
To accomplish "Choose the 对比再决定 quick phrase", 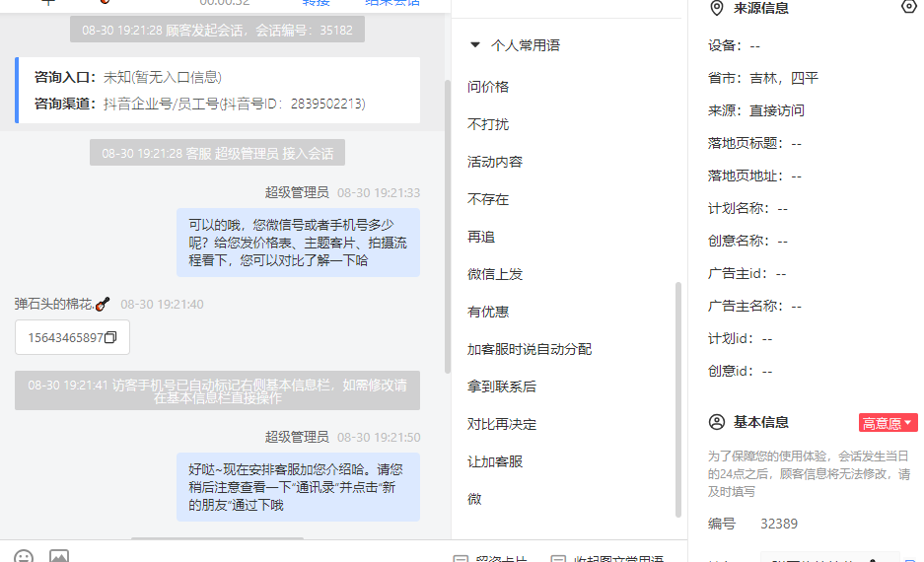I will [x=502, y=424].
